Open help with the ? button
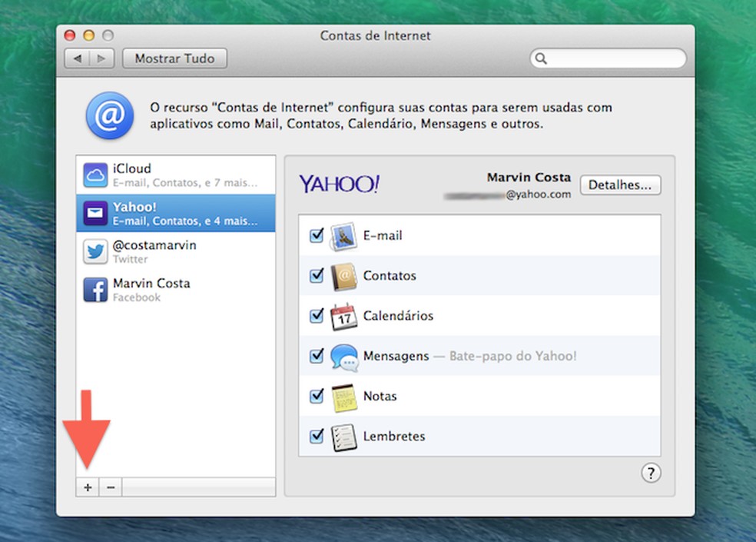Screen dimensions: 756x542 pyautogui.click(x=651, y=474)
